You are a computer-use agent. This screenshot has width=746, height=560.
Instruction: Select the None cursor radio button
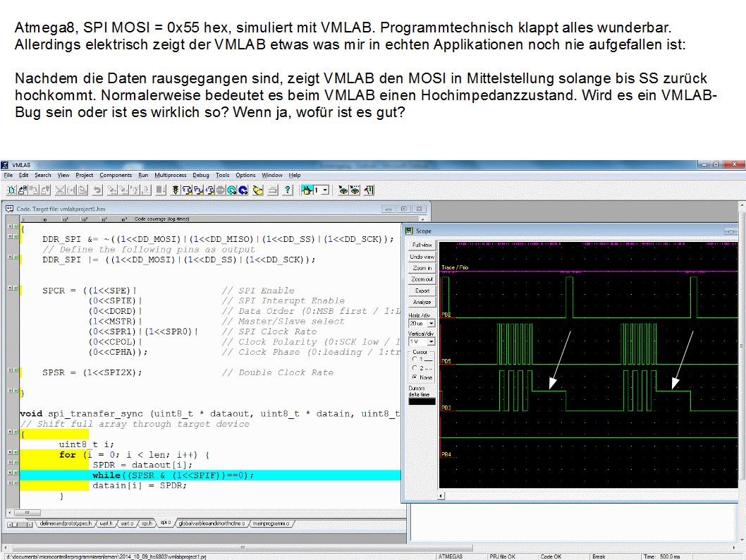415,377
